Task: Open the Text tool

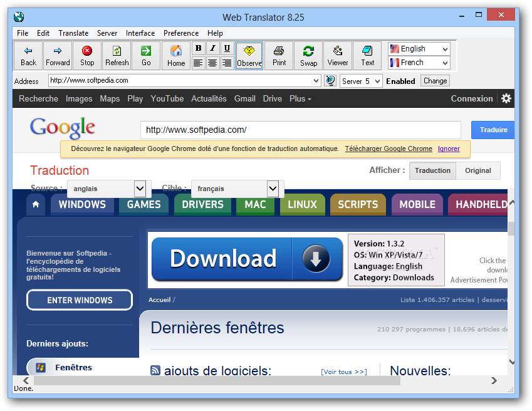Action: tap(367, 56)
